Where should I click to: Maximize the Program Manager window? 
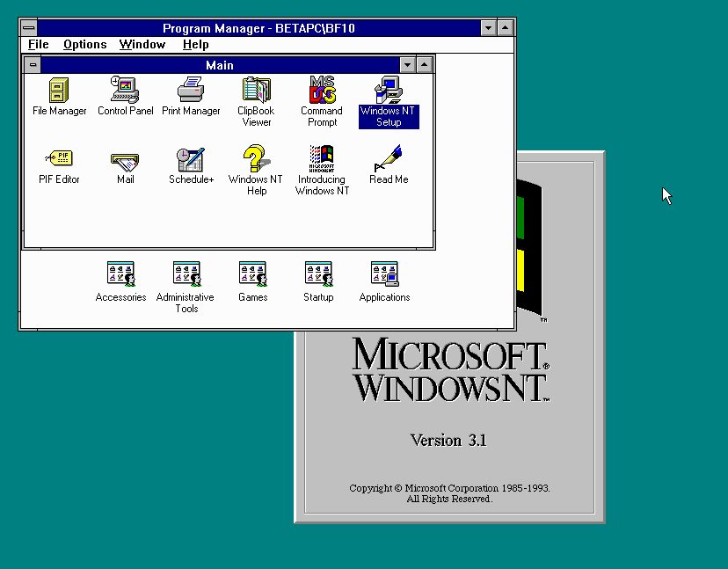click(506, 28)
